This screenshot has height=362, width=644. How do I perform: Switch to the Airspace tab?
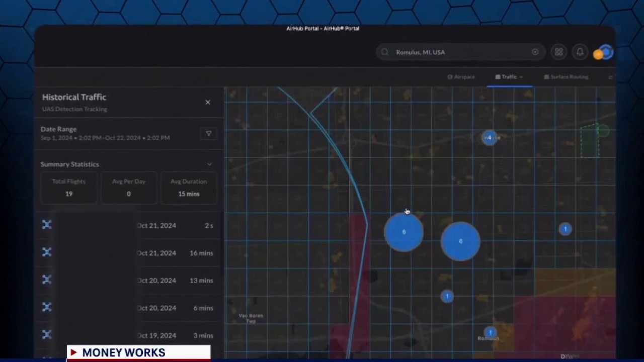(x=461, y=77)
